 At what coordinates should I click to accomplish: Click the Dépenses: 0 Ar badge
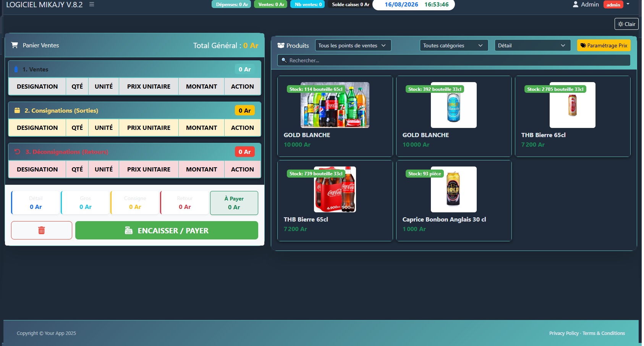click(231, 5)
